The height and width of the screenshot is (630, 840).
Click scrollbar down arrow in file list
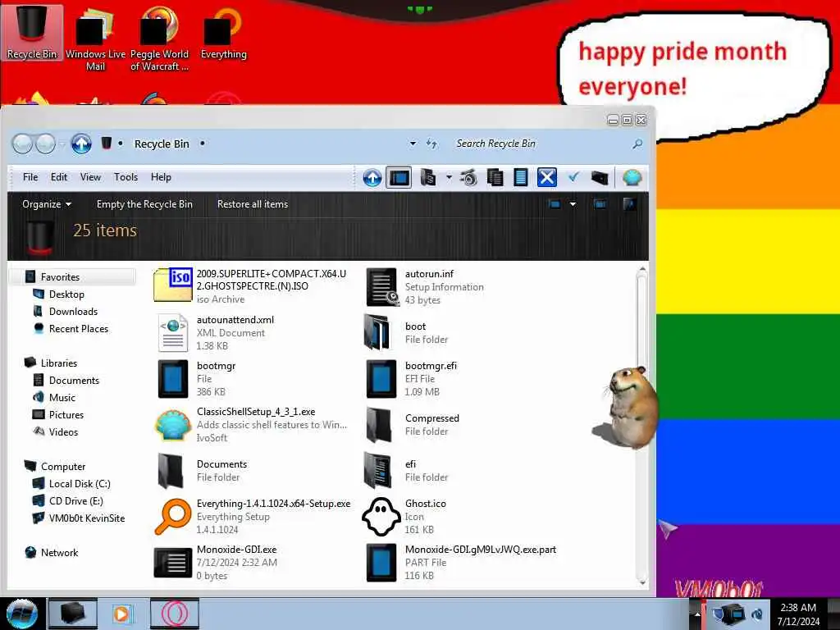click(642, 582)
